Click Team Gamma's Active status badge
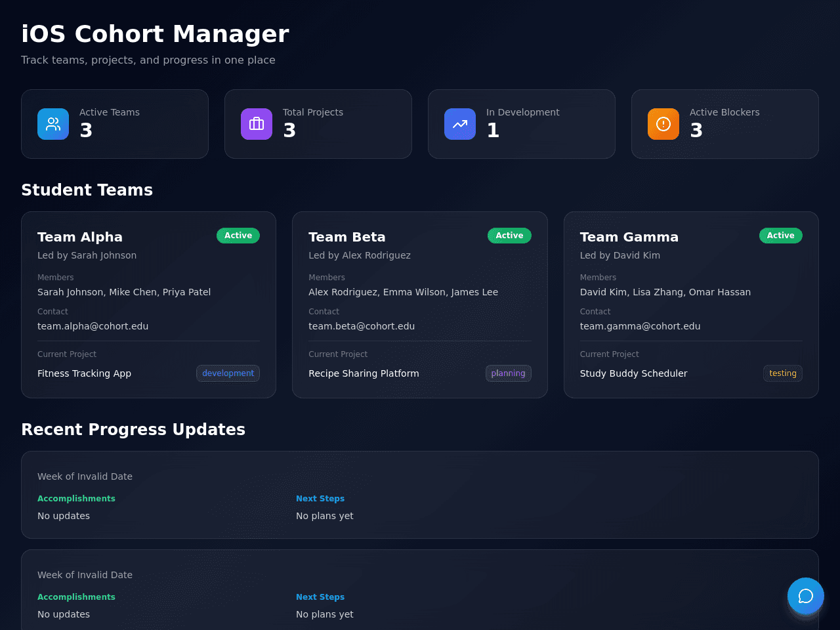 [x=781, y=236]
